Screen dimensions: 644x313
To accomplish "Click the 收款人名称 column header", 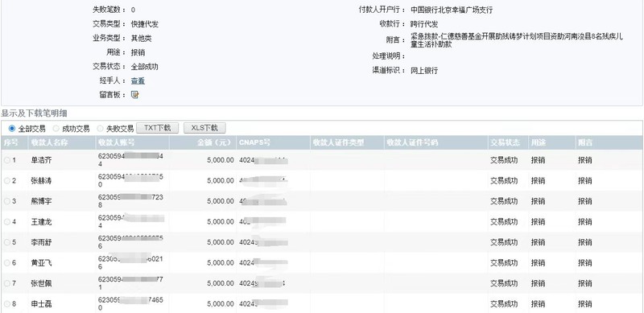I will (x=49, y=142).
